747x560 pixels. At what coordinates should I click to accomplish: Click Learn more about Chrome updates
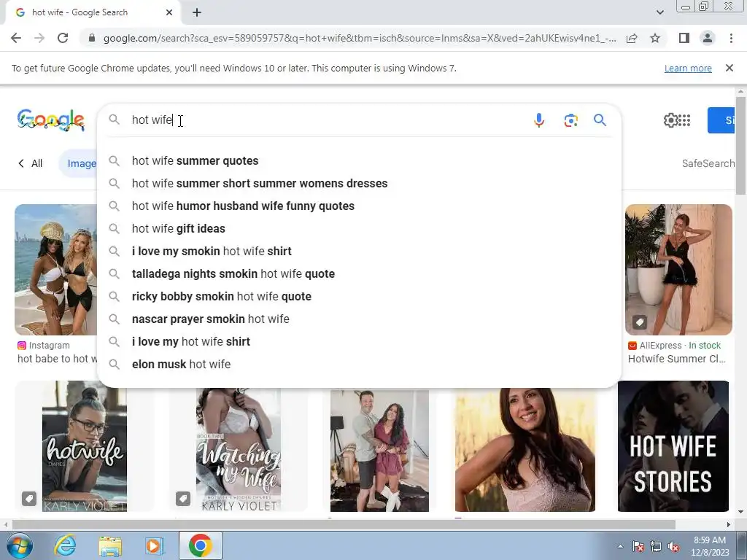pyautogui.click(x=688, y=68)
